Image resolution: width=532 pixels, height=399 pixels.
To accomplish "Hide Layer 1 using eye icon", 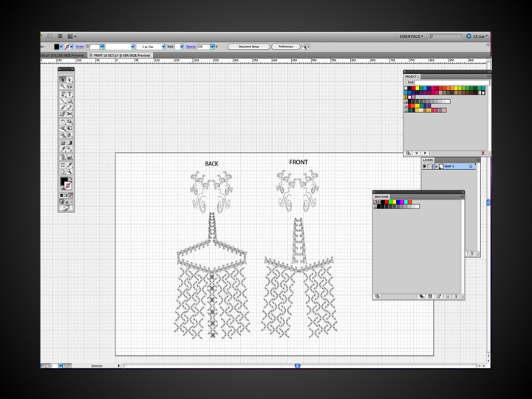I will [x=424, y=166].
